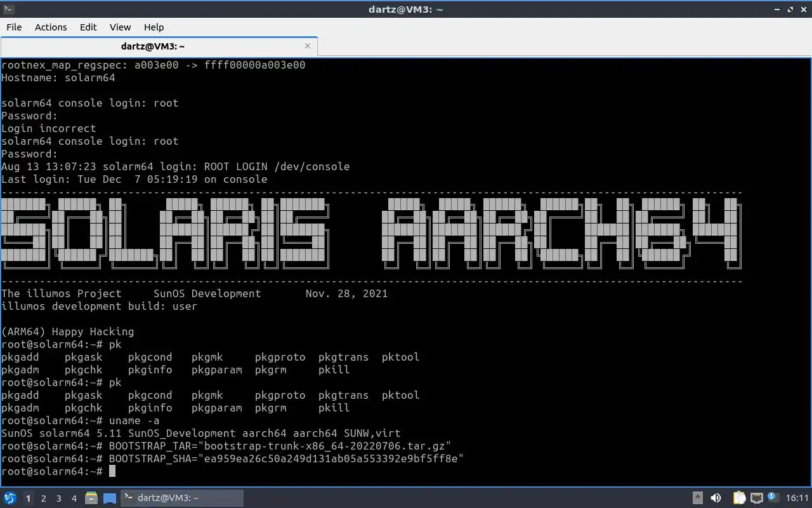Image resolution: width=812 pixels, height=508 pixels.
Task: Click the 'uname -a' command line
Action: (x=81, y=420)
